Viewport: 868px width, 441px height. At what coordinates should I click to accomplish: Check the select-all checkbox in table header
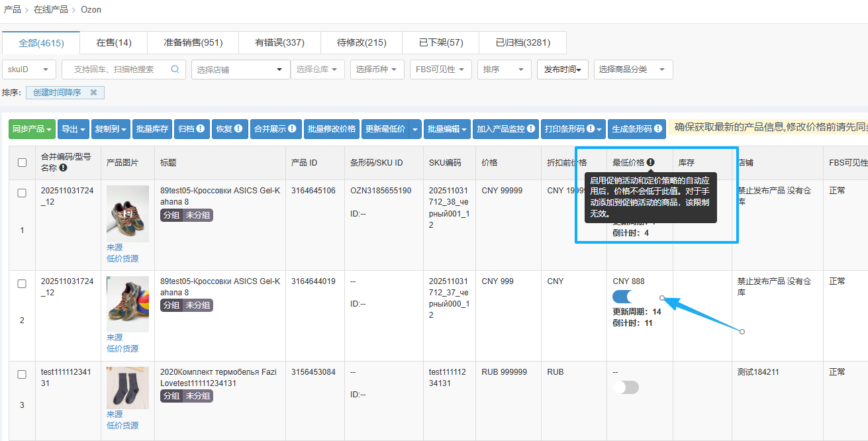point(23,163)
